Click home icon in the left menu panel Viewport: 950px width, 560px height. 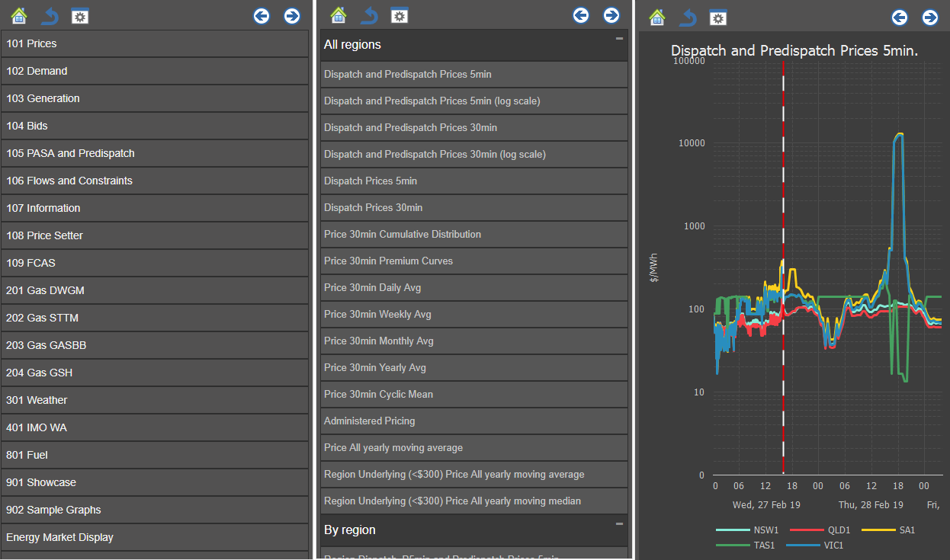pyautogui.click(x=19, y=15)
